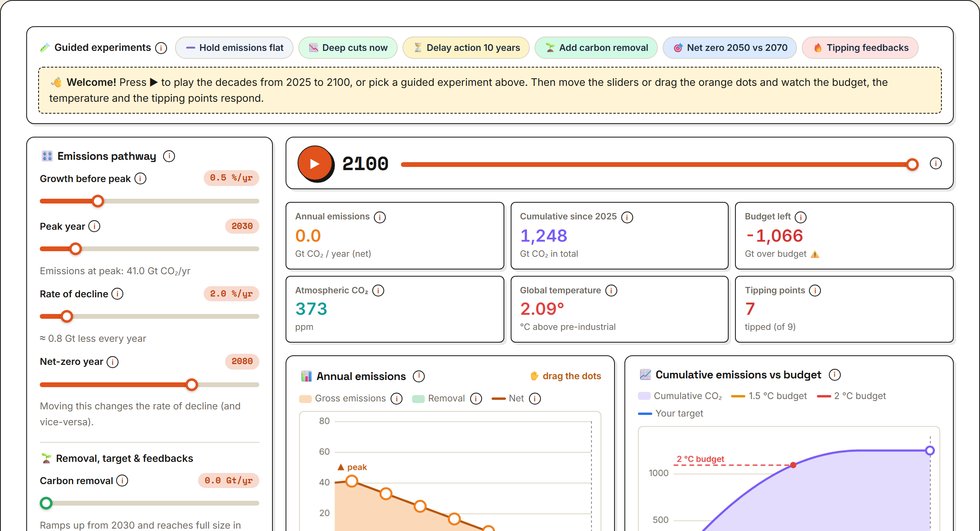
Task: Click the 0.0 Gt/yr carbon removal badge
Action: click(229, 481)
